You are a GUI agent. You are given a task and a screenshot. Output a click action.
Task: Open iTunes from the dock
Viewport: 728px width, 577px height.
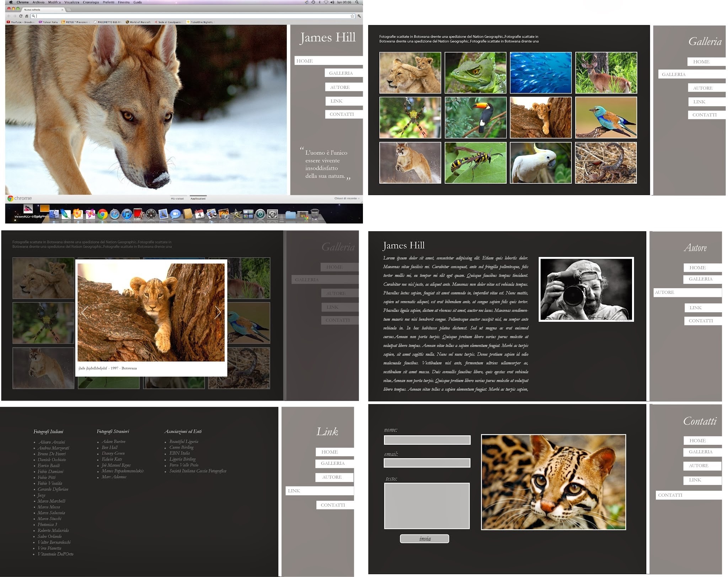(127, 214)
